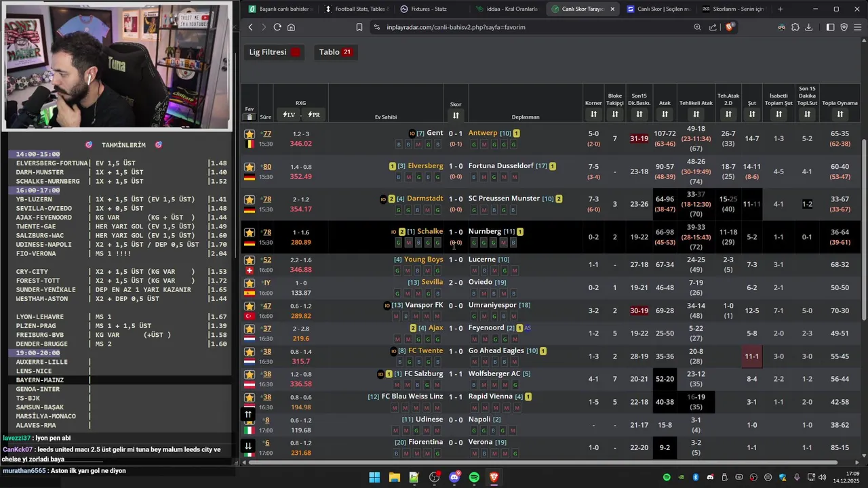
Task: Unfavorite the Elversberg match star
Action: coord(250,167)
